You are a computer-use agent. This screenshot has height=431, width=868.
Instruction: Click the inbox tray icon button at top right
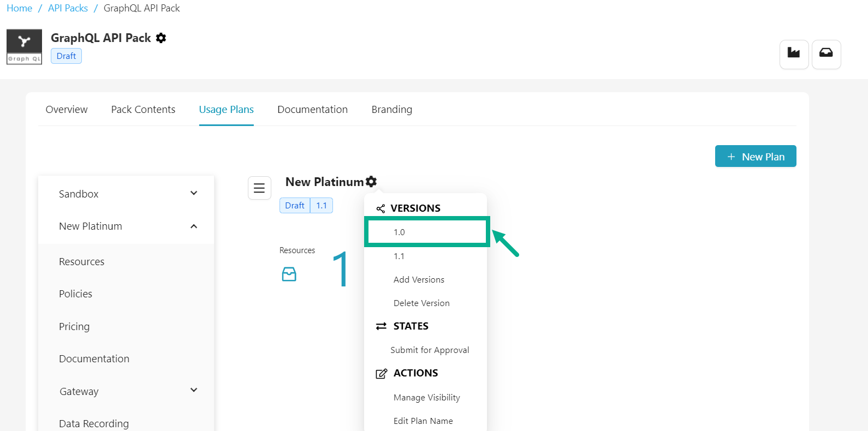826,54
